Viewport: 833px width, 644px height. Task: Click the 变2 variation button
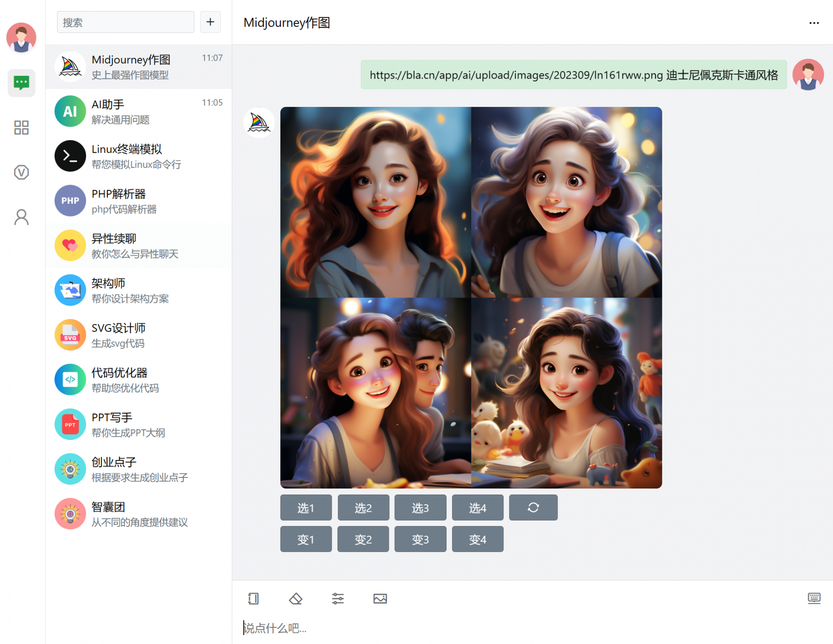coord(363,539)
